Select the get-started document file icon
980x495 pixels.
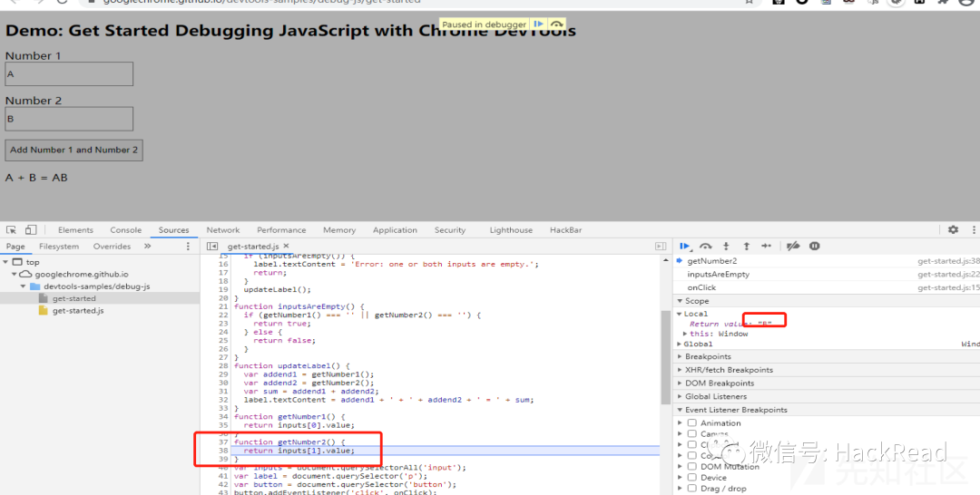point(44,298)
